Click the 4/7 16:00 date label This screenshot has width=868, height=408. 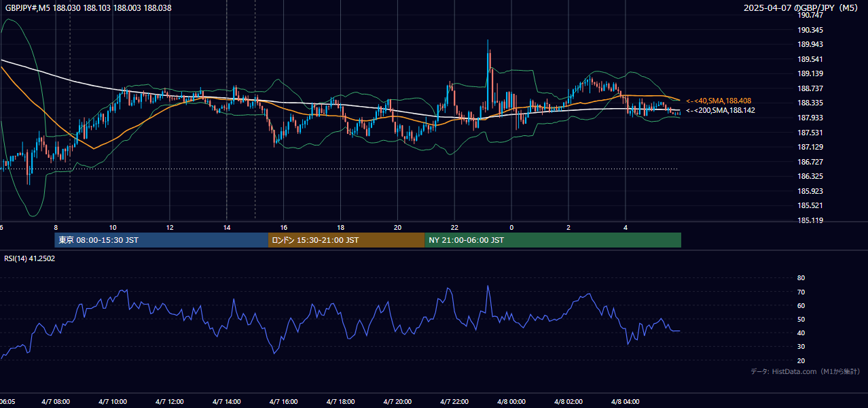click(x=284, y=402)
